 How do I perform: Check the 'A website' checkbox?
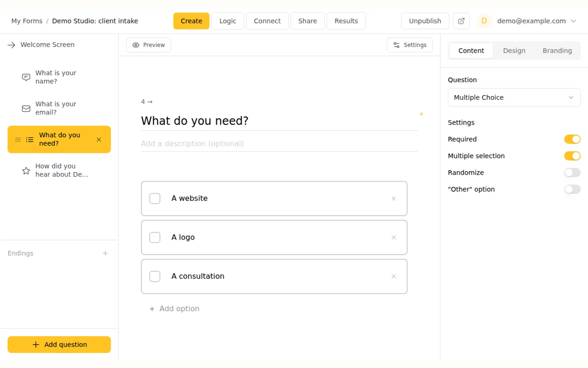[x=155, y=199]
